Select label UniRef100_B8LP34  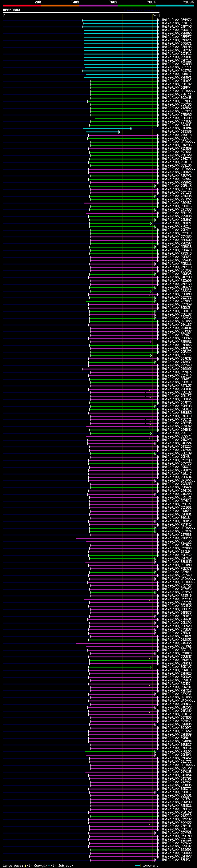tap(177, 860)
